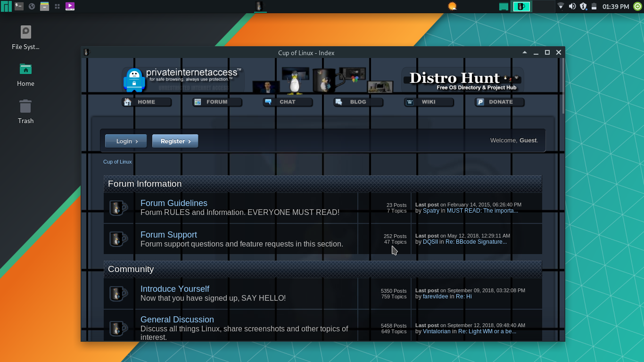Image resolution: width=644 pixels, height=362 pixels.
Task: Check the battery status icon
Action: click(594, 6)
